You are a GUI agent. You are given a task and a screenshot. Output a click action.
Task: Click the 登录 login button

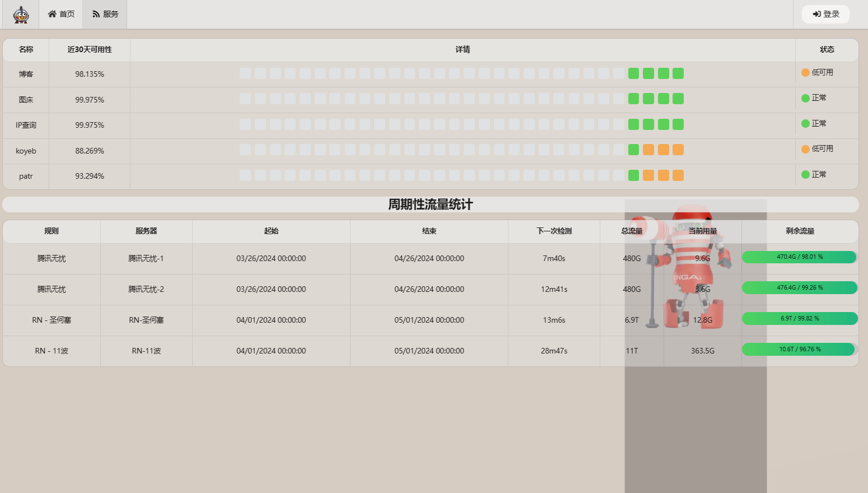pyautogui.click(x=825, y=14)
